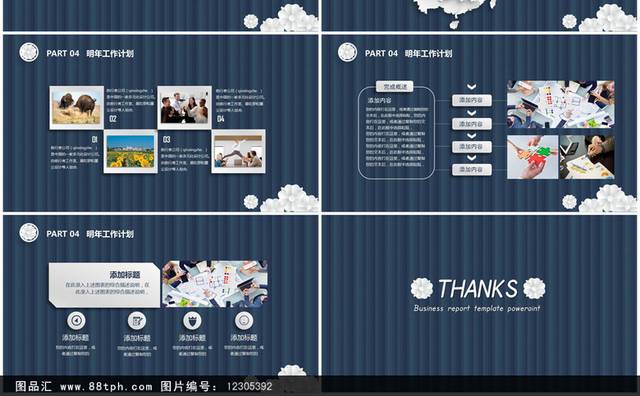Select the photo of people relaxing in office
Screen dimensions: 640x396
pos(238,151)
